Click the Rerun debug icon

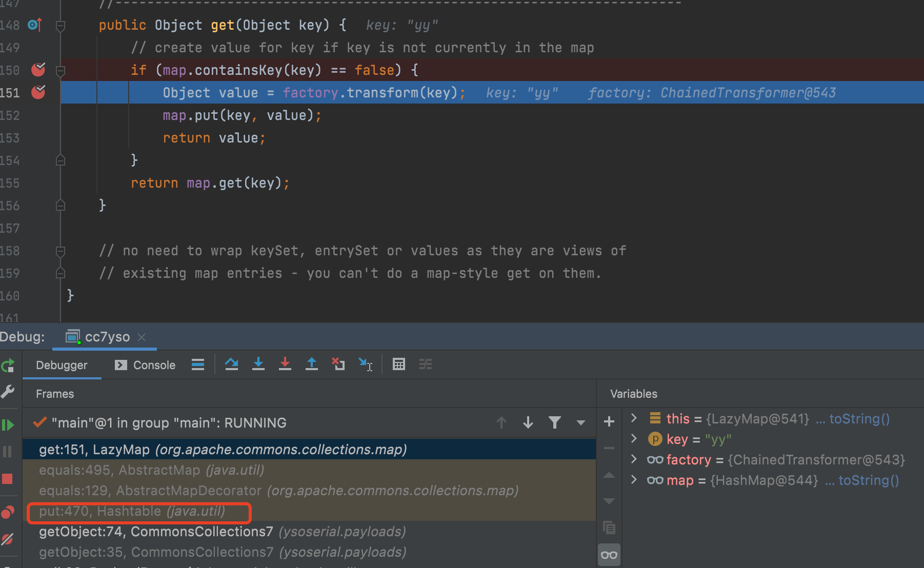click(8, 366)
